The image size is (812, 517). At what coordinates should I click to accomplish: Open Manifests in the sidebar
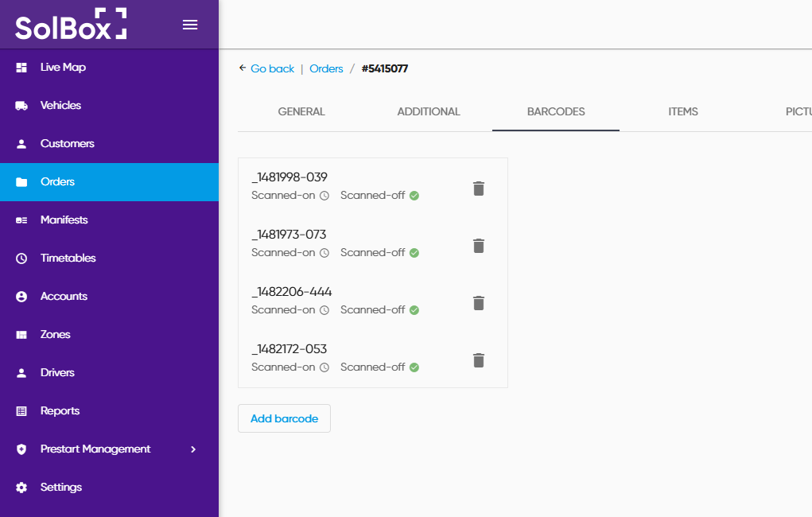[64, 220]
